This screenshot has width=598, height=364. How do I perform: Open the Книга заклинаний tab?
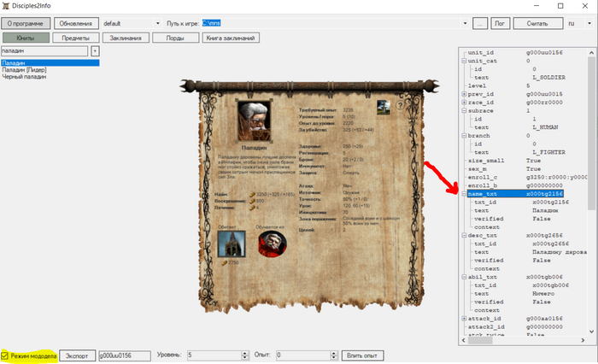(231, 38)
